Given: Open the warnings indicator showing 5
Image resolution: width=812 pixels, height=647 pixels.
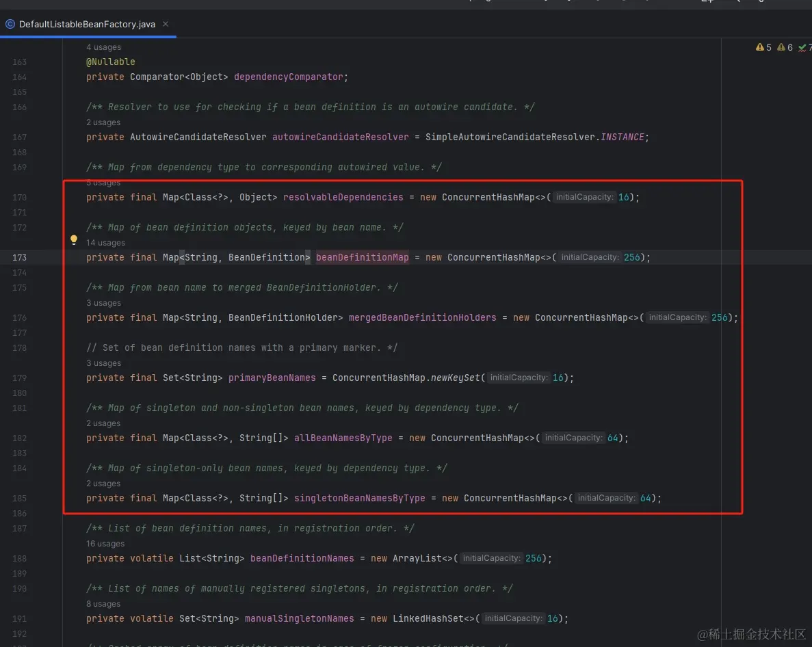Looking at the screenshot, I should tap(764, 47).
